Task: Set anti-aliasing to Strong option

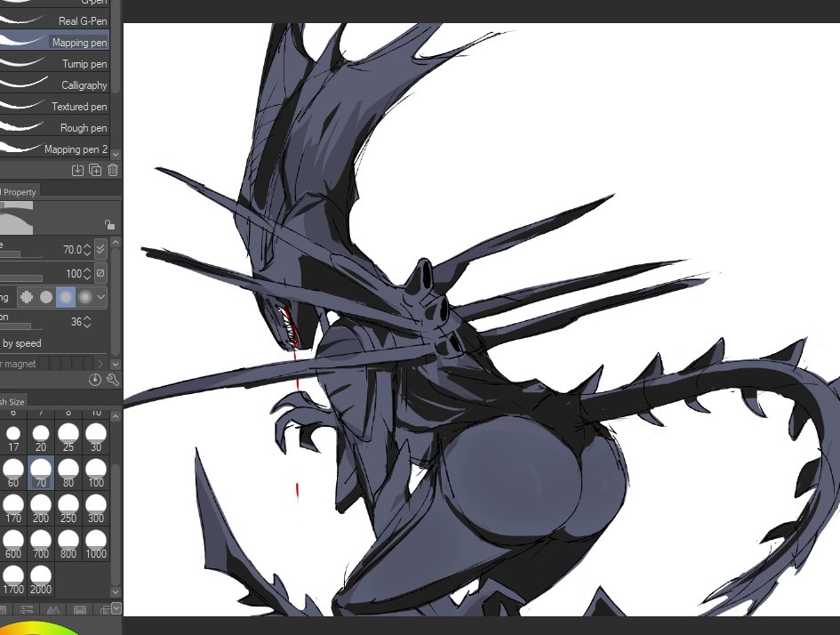Action: pos(84,297)
